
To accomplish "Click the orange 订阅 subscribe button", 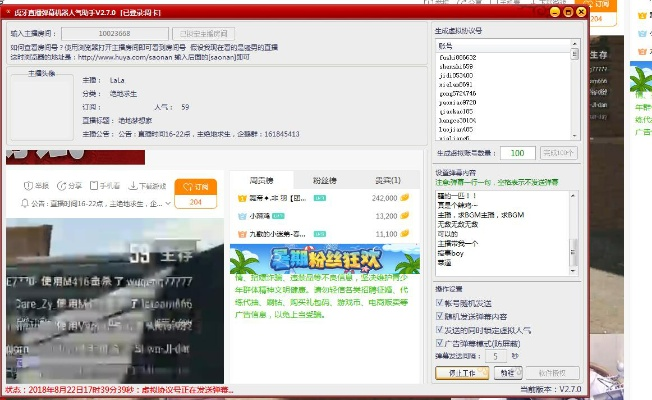I will pos(196,187).
